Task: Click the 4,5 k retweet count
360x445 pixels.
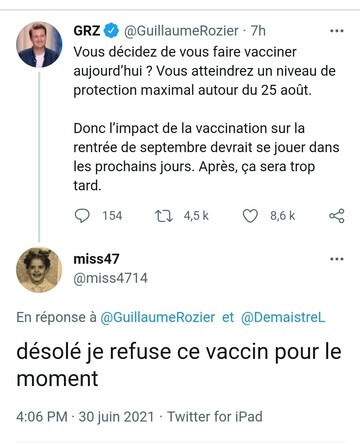Action: [x=196, y=216]
